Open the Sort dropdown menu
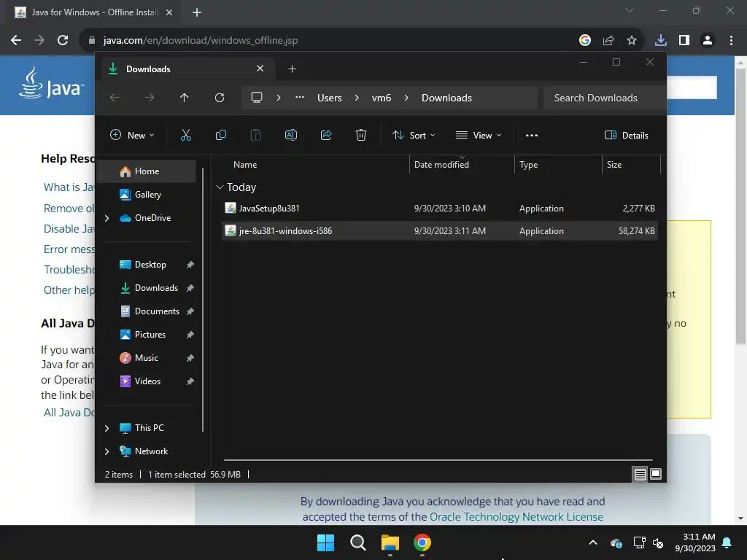The height and width of the screenshot is (560, 747). click(x=414, y=135)
